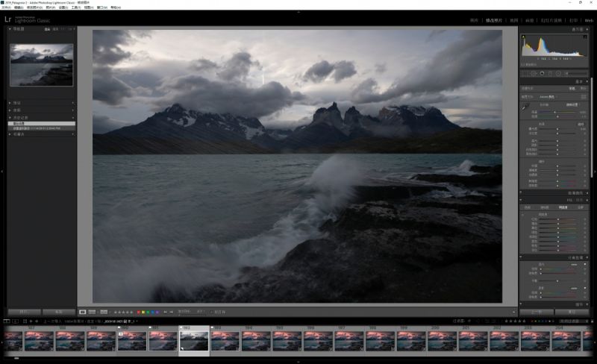This screenshot has width=597, height=364.
Task: Switch to loupe view icon in toolbar
Action: click(82, 312)
